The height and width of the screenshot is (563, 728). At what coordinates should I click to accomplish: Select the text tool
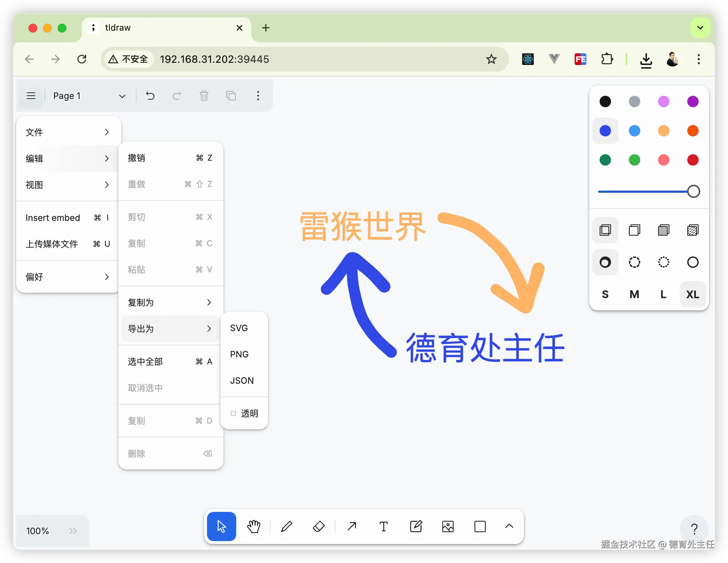pyautogui.click(x=383, y=526)
